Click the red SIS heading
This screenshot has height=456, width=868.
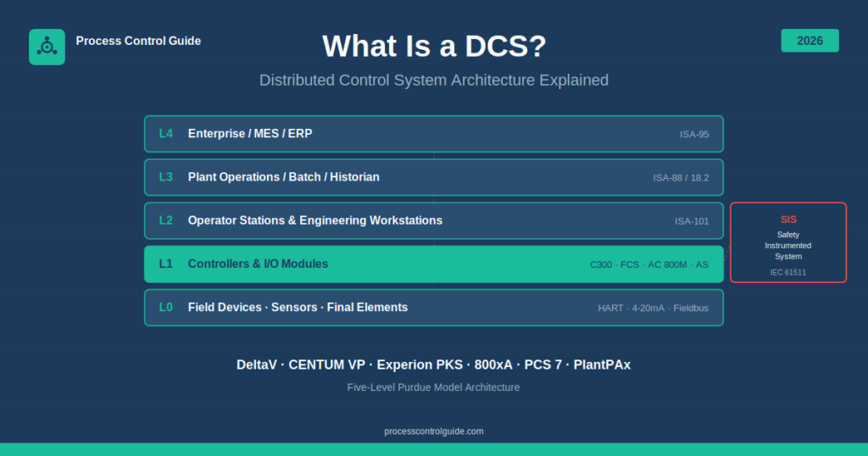pos(788,220)
